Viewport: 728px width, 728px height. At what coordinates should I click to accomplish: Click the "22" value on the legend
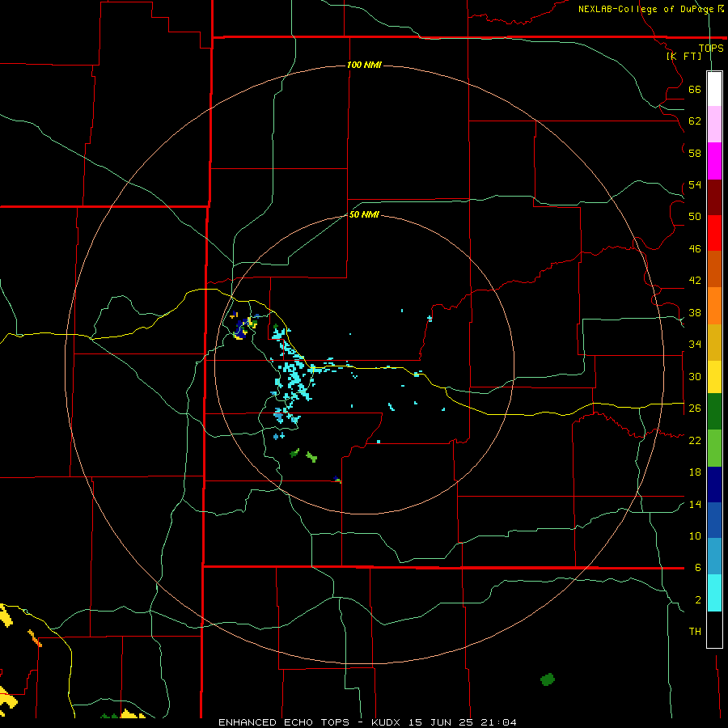click(x=695, y=440)
